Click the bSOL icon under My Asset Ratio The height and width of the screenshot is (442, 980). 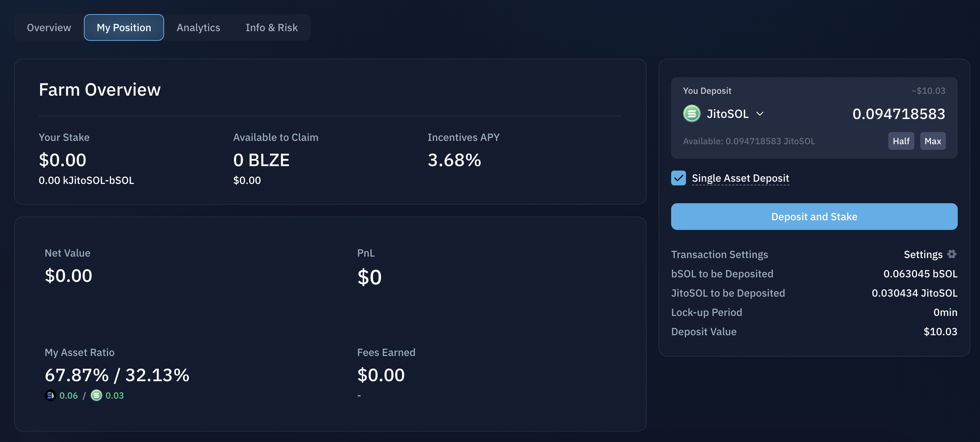pyautogui.click(x=50, y=395)
